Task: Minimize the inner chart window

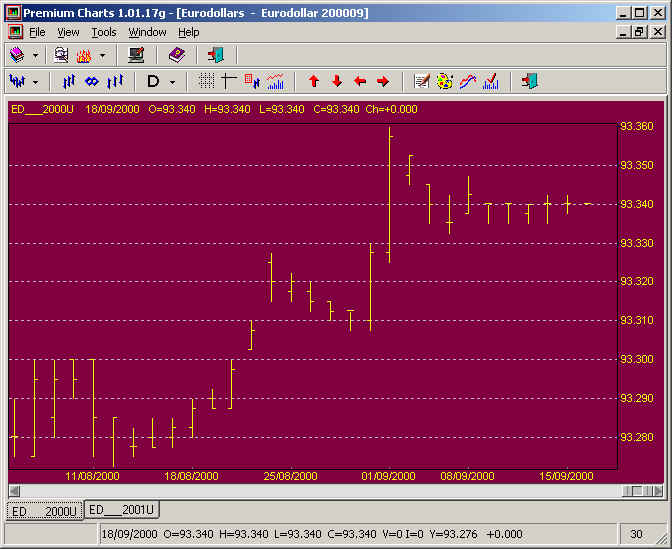Action: [623, 32]
